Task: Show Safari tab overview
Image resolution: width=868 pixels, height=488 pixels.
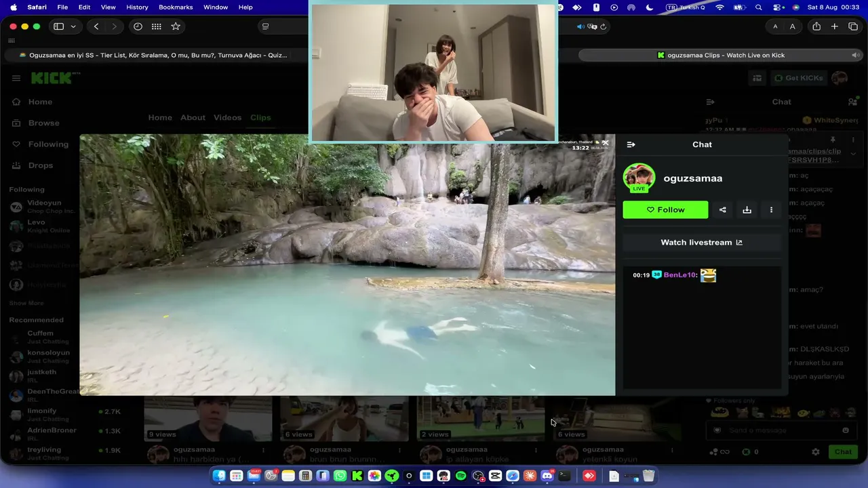Action: (x=853, y=26)
